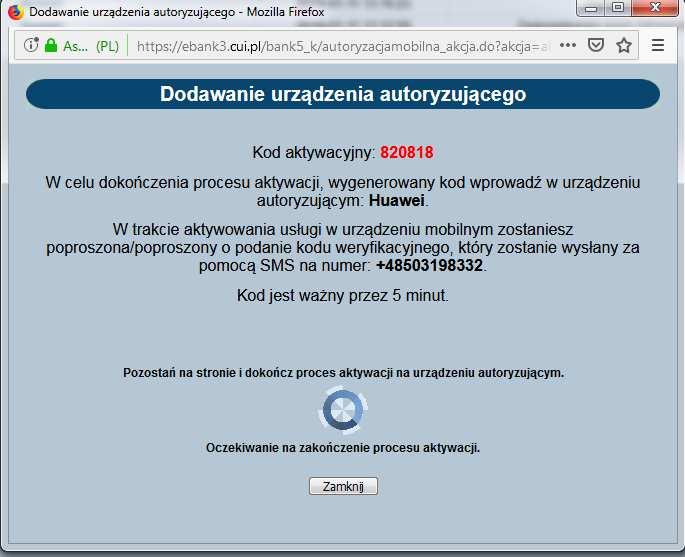The width and height of the screenshot is (685, 557).
Task: Open the Firefox hamburger menu
Action: [658, 45]
